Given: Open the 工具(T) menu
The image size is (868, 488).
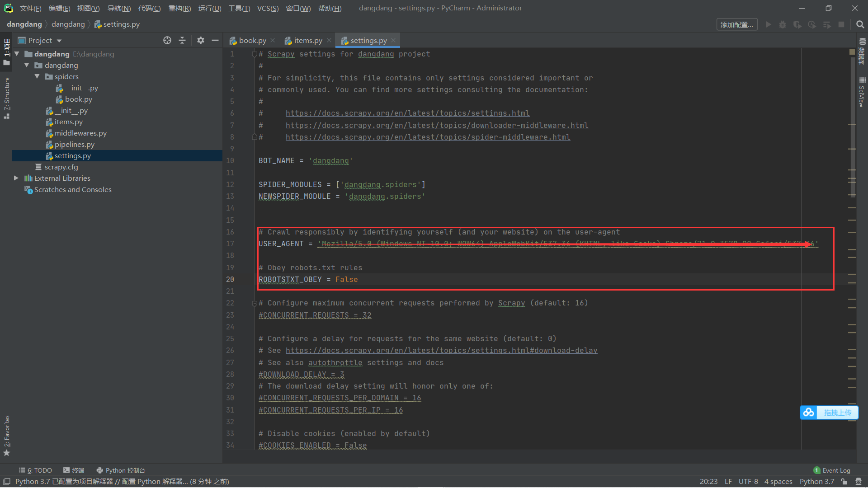Looking at the screenshot, I should tap(239, 8).
